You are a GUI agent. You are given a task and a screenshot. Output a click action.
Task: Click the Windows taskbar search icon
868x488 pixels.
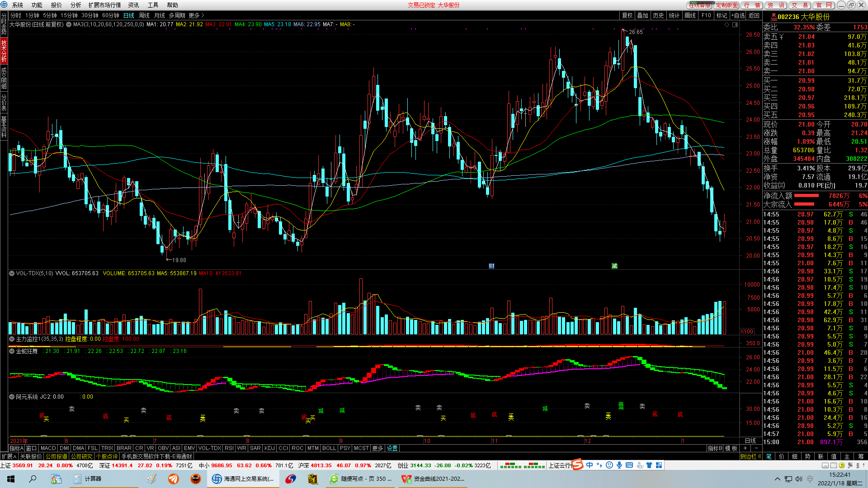click(33, 479)
